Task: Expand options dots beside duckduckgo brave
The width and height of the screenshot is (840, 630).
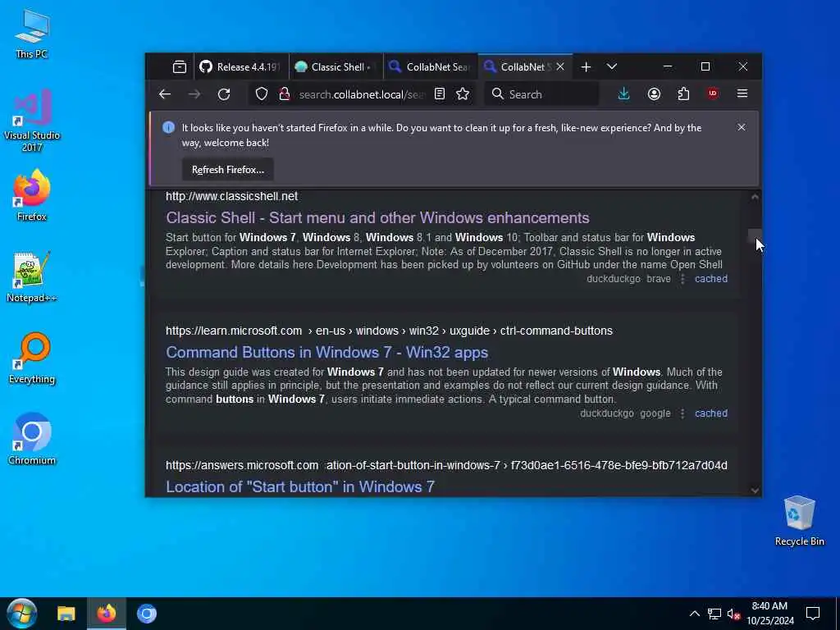Action: (682, 279)
